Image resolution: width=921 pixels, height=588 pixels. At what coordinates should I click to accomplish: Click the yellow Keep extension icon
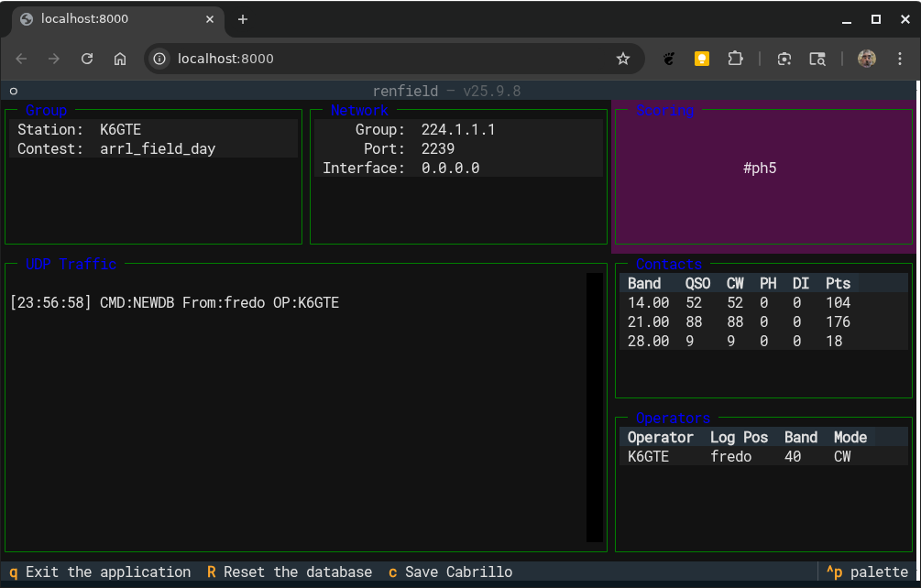point(702,59)
